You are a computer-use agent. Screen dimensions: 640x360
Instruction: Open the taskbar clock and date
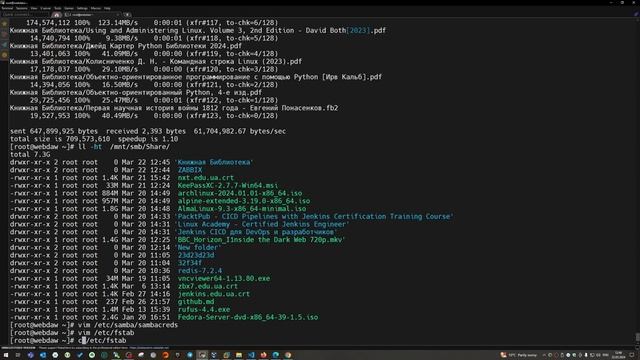point(619,355)
